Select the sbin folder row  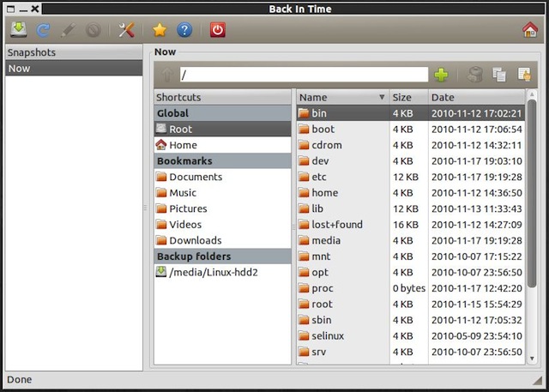(x=411, y=320)
